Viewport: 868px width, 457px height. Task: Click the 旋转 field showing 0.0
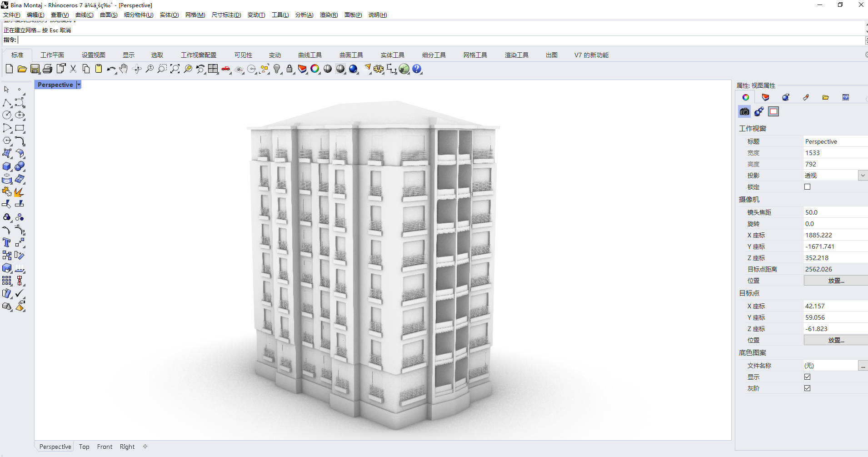point(835,224)
